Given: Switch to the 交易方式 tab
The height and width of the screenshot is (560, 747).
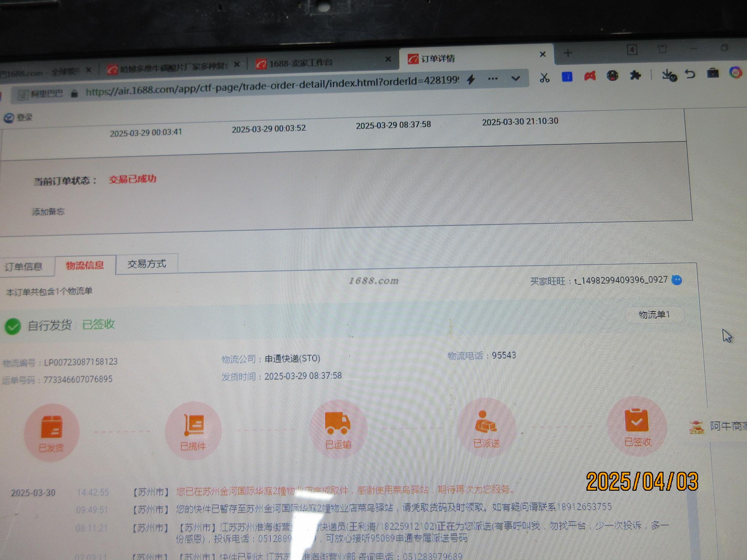Looking at the screenshot, I should pyautogui.click(x=147, y=264).
